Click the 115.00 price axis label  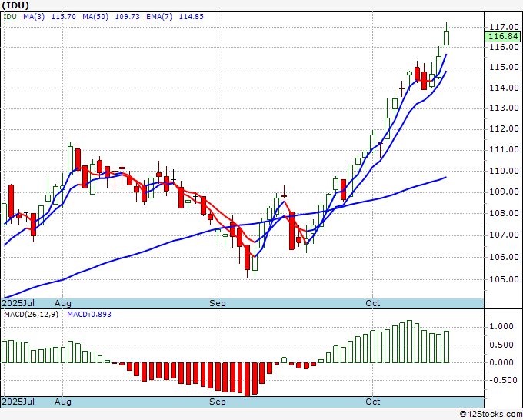504,68
